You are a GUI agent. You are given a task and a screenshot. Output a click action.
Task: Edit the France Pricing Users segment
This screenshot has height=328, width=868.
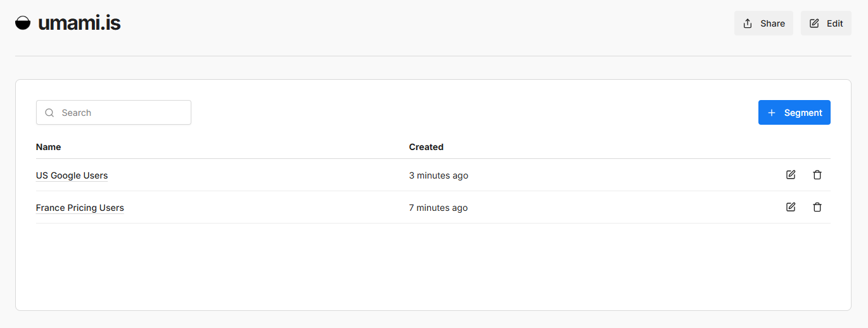click(791, 207)
